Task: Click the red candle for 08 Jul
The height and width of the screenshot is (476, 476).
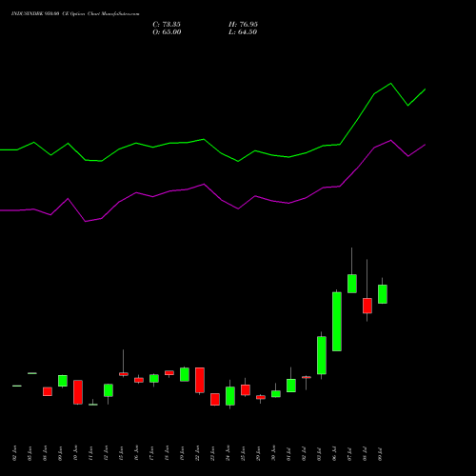Action: tap(367, 306)
